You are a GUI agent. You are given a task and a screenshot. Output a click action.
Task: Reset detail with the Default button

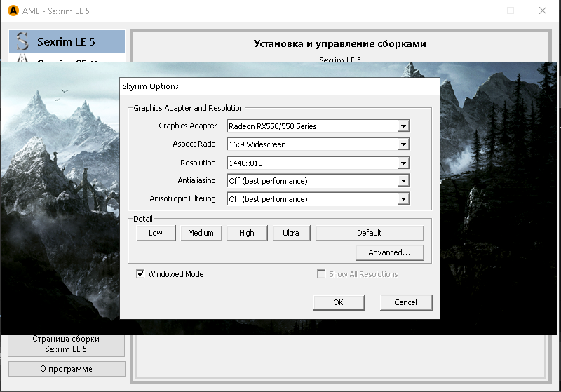point(370,233)
